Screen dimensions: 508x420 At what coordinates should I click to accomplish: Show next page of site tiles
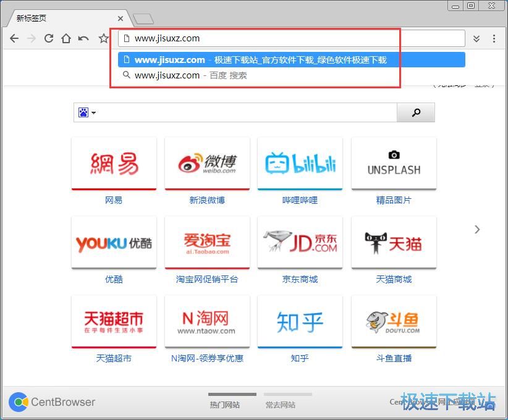tap(477, 229)
